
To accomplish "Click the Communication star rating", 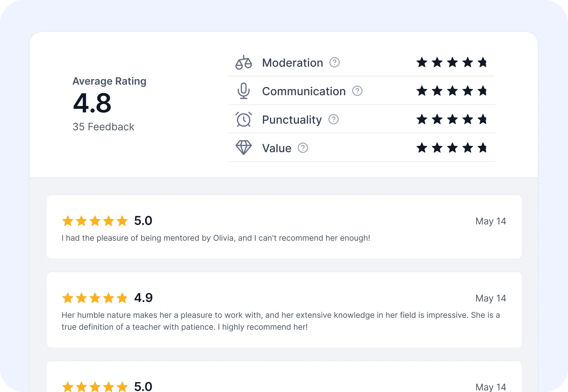I will 452,91.
